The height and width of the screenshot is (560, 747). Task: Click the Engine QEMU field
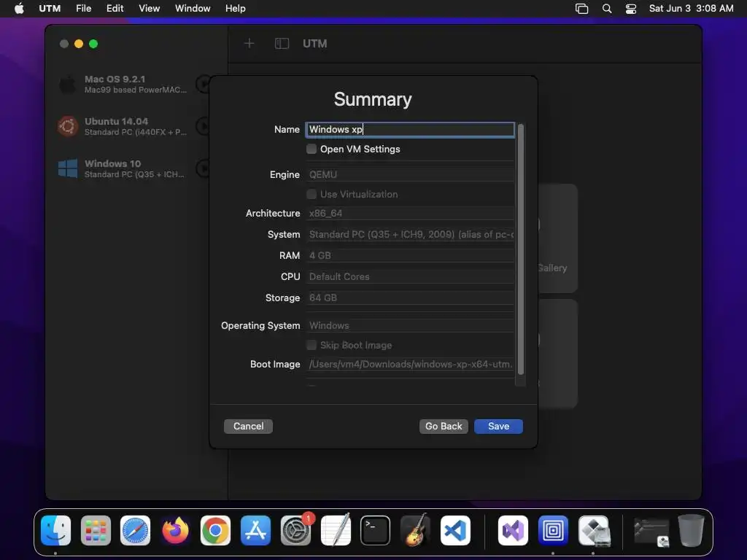pyautogui.click(x=410, y=174)
